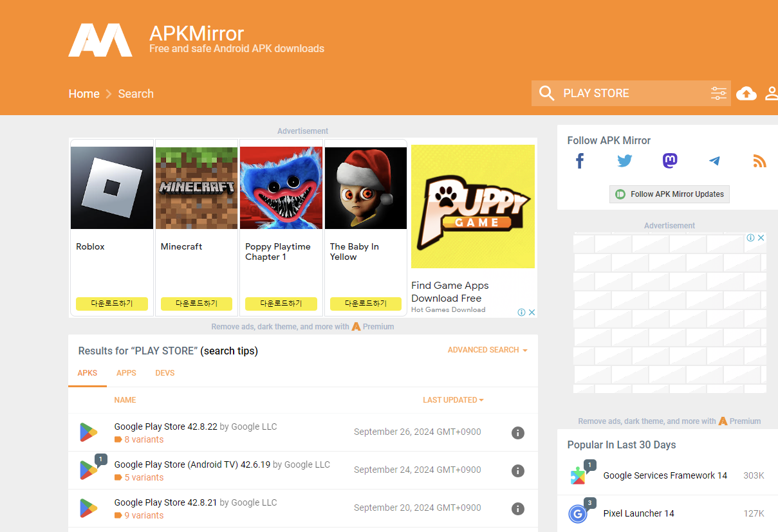Click the 127K download count
This screenshot has width=778, height=532.
pos(754,514)
